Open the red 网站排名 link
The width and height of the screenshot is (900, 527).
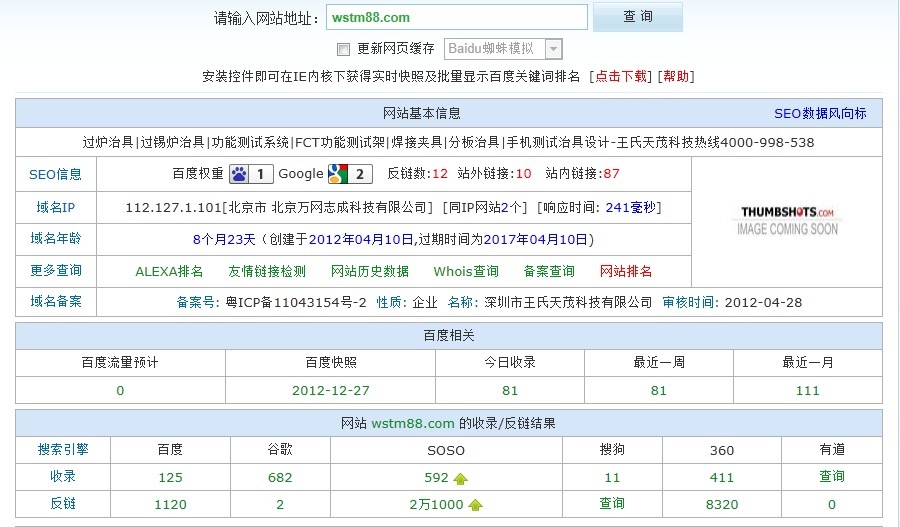(626, 272)
